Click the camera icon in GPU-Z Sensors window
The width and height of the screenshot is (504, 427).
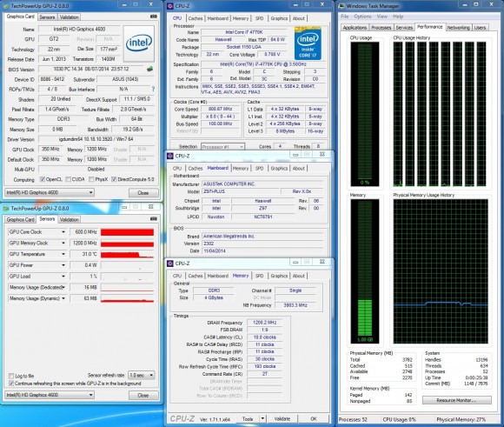[x=153, y=219]
